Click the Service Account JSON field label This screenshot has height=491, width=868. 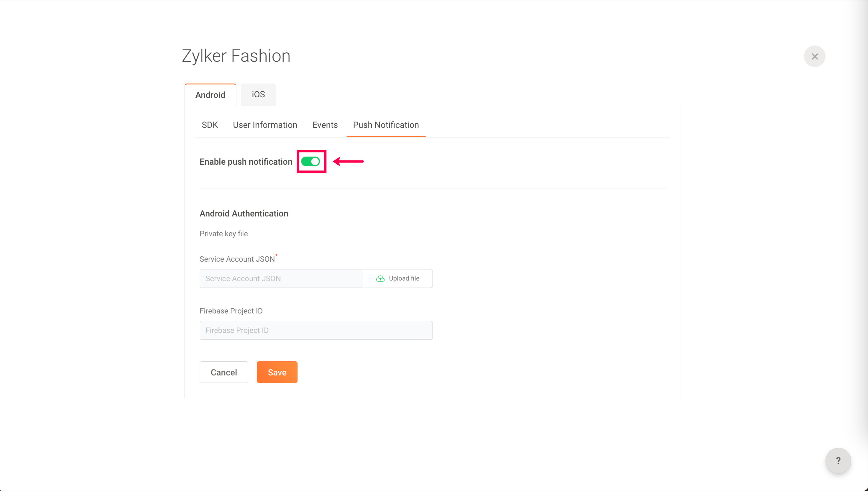[x=237, y=259]
